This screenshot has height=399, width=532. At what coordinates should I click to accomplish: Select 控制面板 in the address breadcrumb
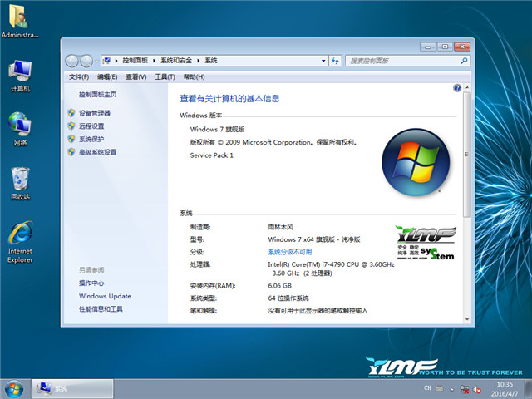pos(135,61)
